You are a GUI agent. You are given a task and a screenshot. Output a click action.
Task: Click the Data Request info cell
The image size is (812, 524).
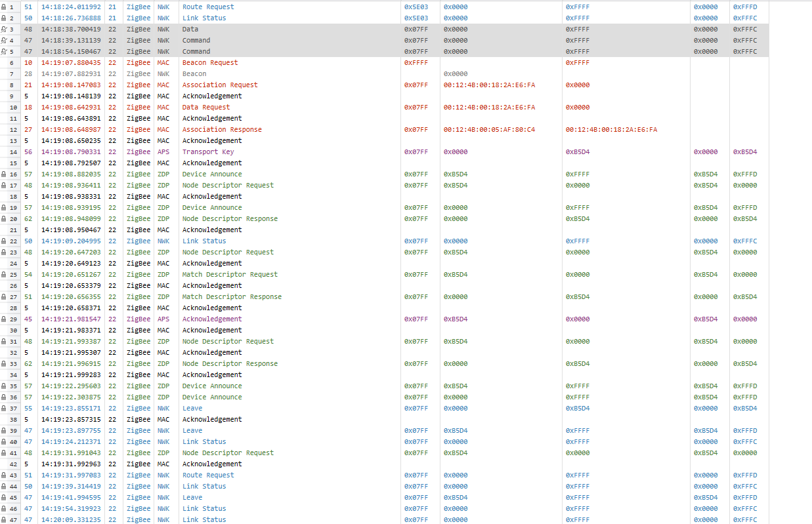click(206, 107)
